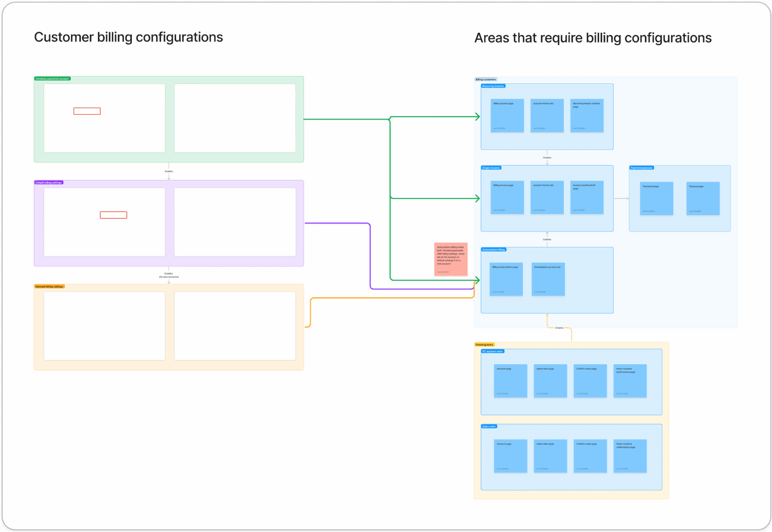Click the green payments account section label
The height and width of the screenshot is (532, 772).
click(x=53, y=79)
